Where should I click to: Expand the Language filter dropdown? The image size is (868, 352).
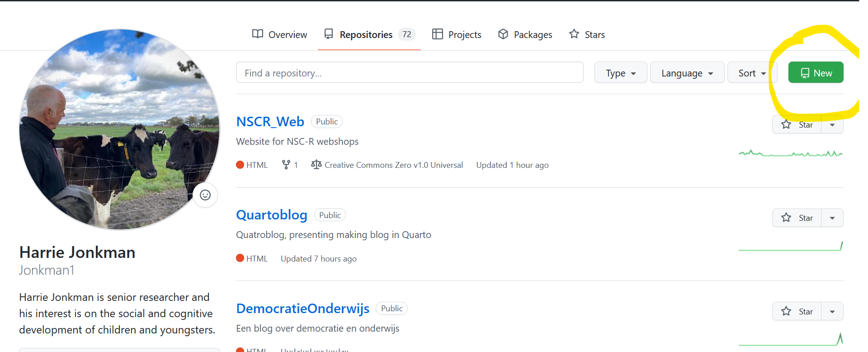pos(687,73)
